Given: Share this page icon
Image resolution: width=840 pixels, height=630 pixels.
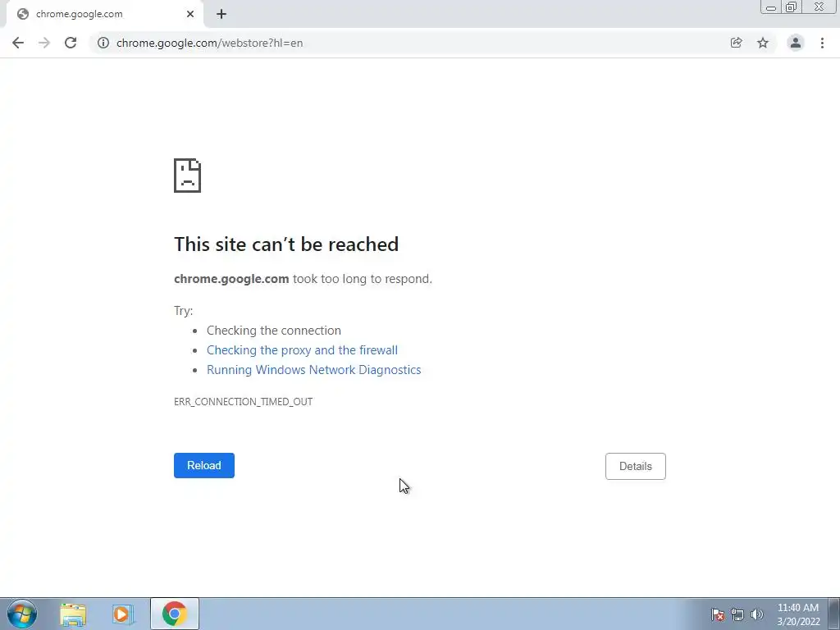Looking at the screenshot, I should click(x=736, y=43).
